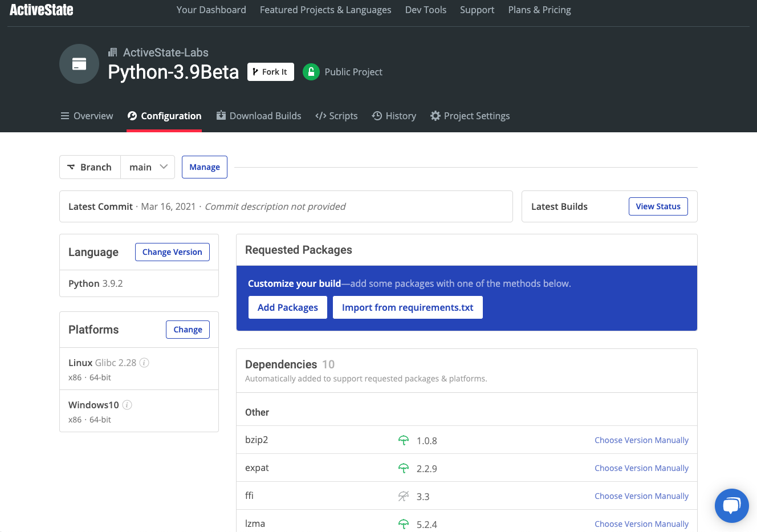Screen dimensions: 757x532
Task: Click the organization icon before ActiveState-Labs
Action: pos(112,52)
